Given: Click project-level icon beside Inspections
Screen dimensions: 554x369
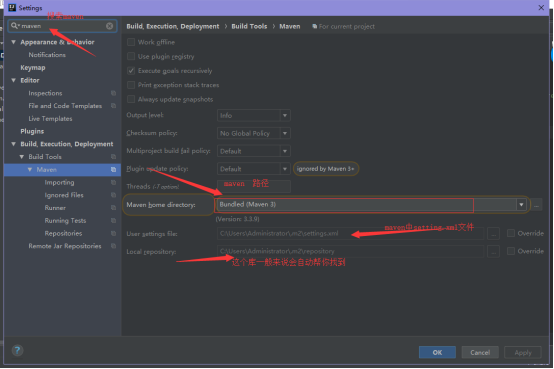Looking at the screenshot, I should (113, 93).
